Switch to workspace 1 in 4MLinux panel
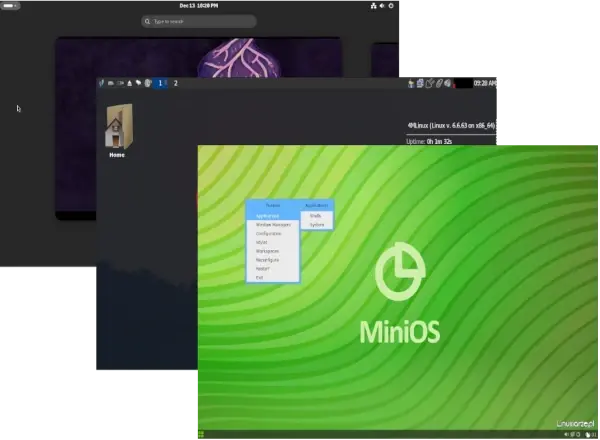Screen dimensions: 600x440 160,83
